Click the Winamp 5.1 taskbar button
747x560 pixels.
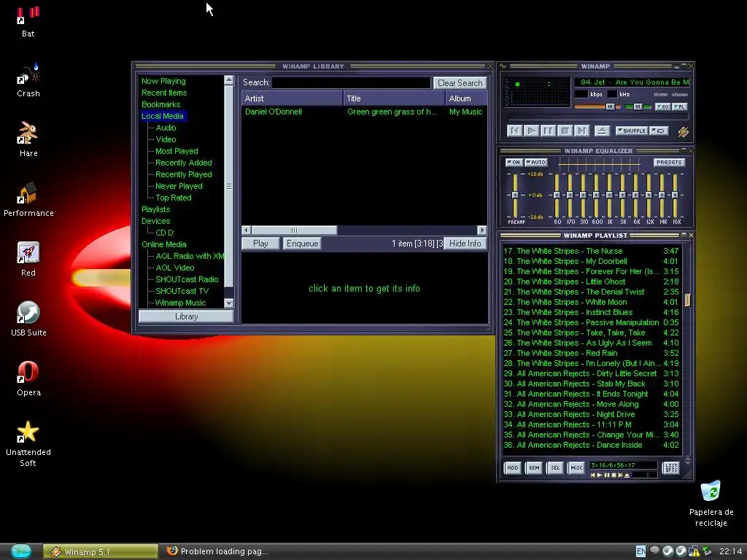click(x=101, y=551)
